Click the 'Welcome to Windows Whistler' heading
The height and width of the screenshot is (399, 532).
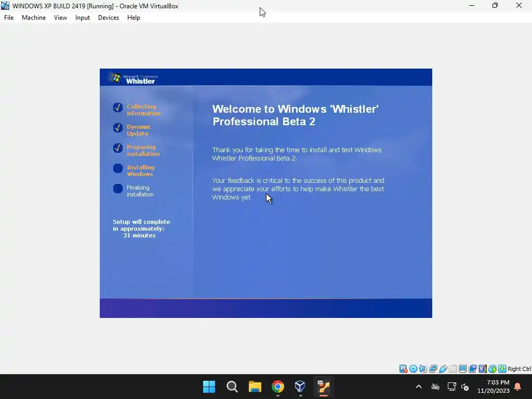(x=295, y=115)
